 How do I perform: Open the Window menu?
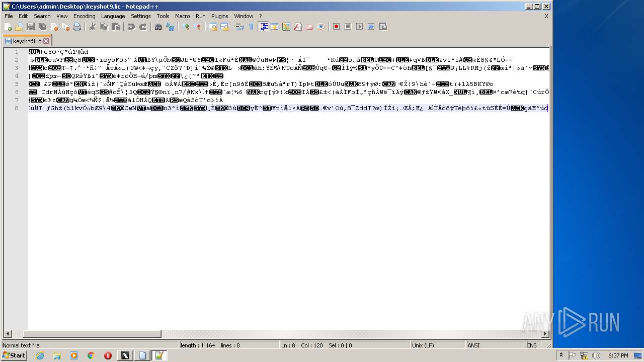point(244,16)
